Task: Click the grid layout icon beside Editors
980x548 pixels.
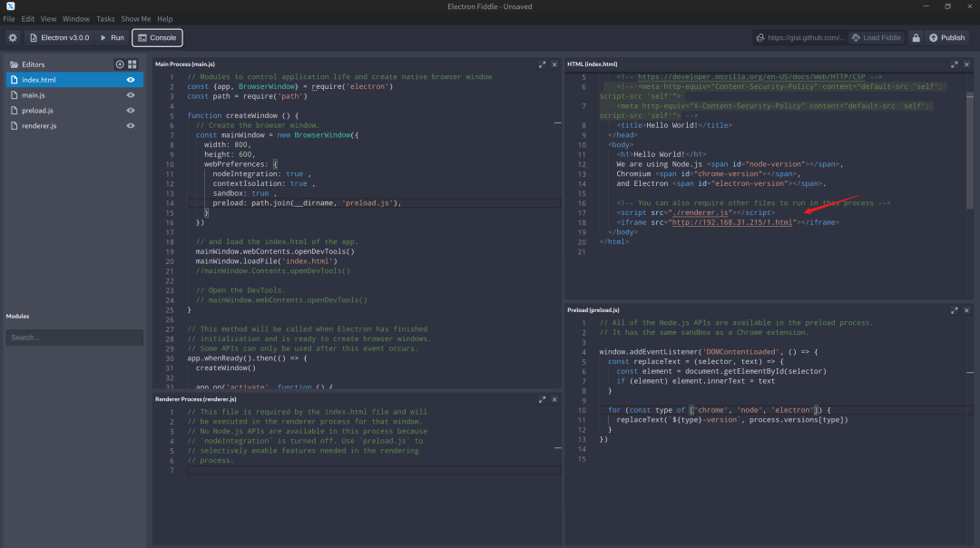Action: pyautogui.click(x=132, y=64)
